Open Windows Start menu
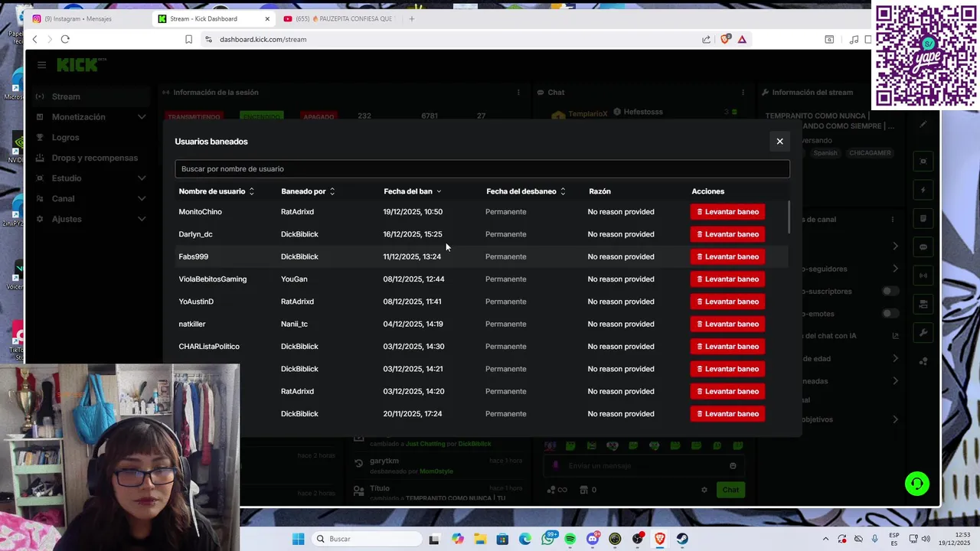 [x=298, y=539]
